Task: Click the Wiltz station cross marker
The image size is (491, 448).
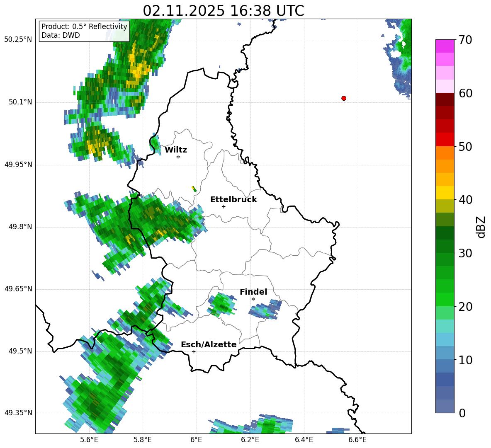Action: pyautogui.click(x=178, y=157)
